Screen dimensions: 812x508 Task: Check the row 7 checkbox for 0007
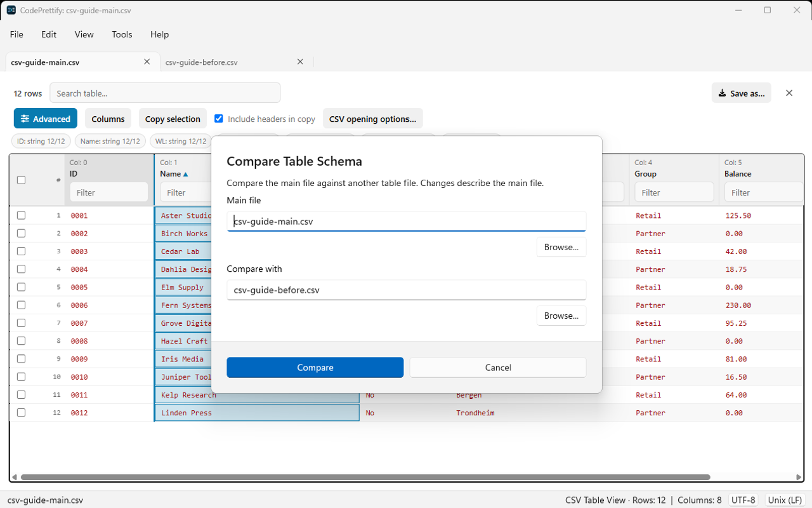(21, 323)
